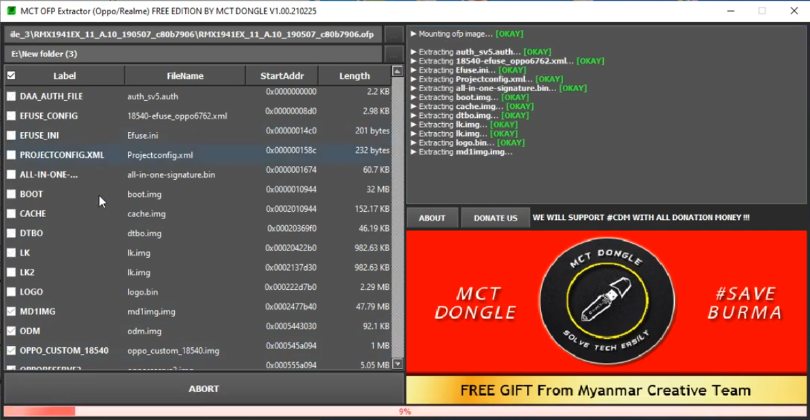Toggle the select-all header checkbox

[11, 75]
